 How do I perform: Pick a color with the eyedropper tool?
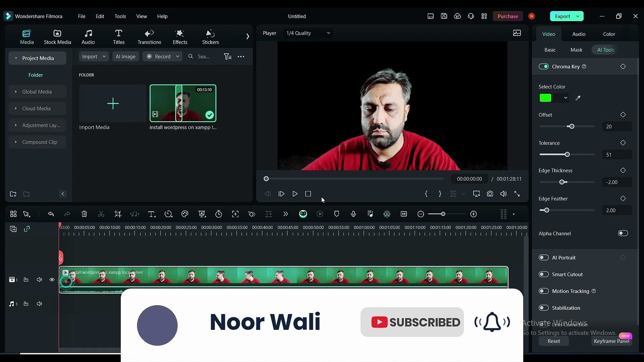[x=578, y=98]
